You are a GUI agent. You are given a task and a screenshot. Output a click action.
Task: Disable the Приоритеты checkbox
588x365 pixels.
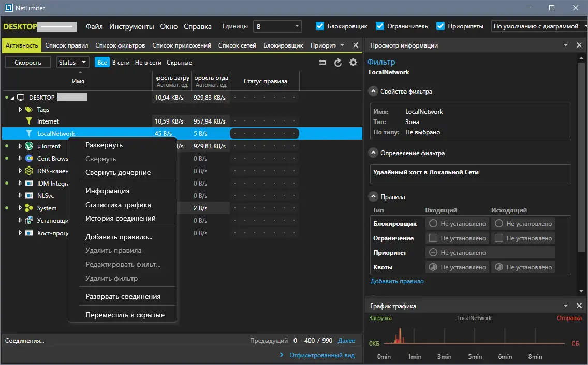(440, 26)
